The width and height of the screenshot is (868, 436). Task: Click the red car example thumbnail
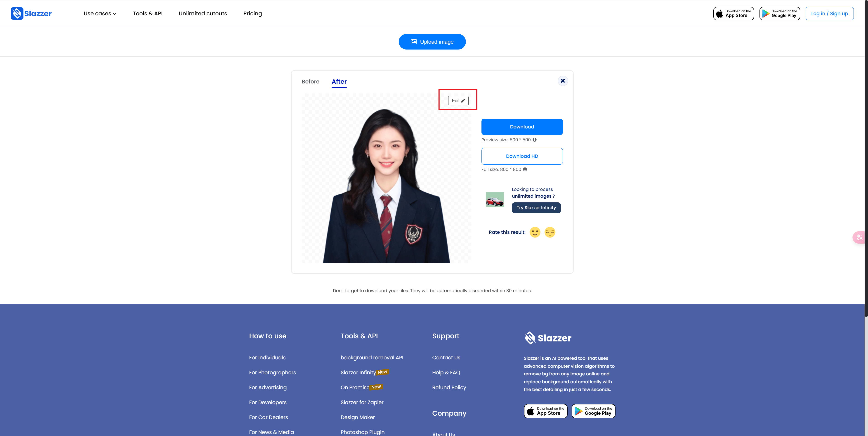coord(495,199)
